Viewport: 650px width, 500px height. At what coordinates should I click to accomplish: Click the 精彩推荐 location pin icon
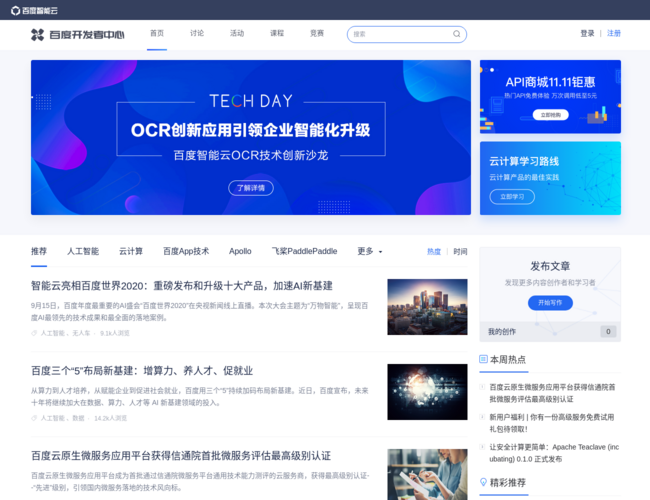pyautogui.click(x=483, y=482)
